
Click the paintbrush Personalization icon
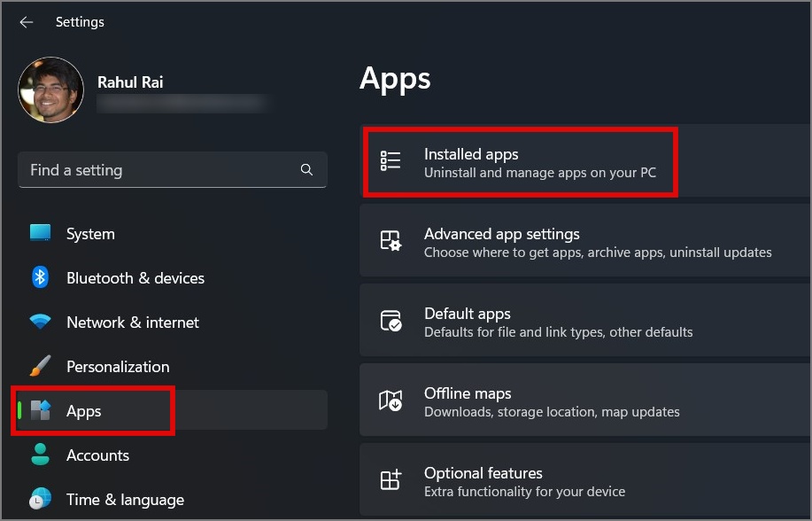[x=41, y=366]
